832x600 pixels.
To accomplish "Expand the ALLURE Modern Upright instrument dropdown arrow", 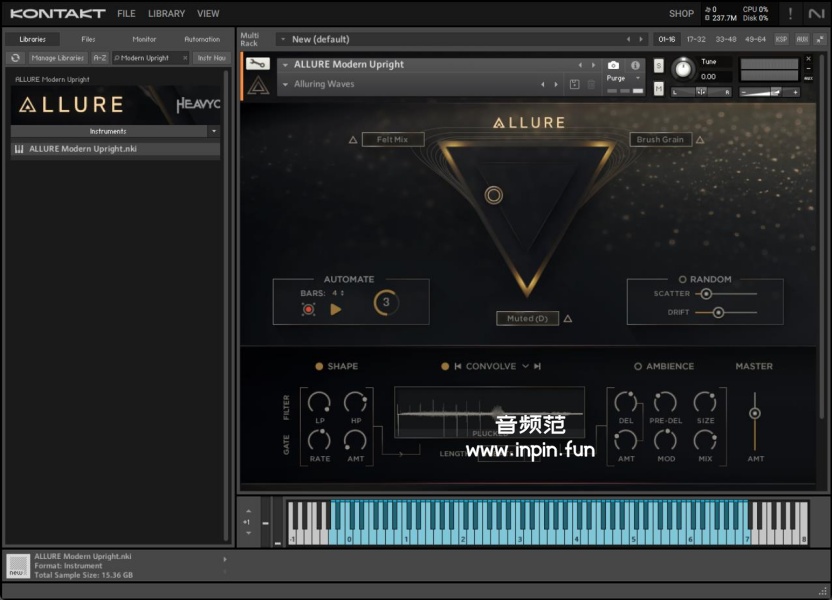I will coord(285,65).
